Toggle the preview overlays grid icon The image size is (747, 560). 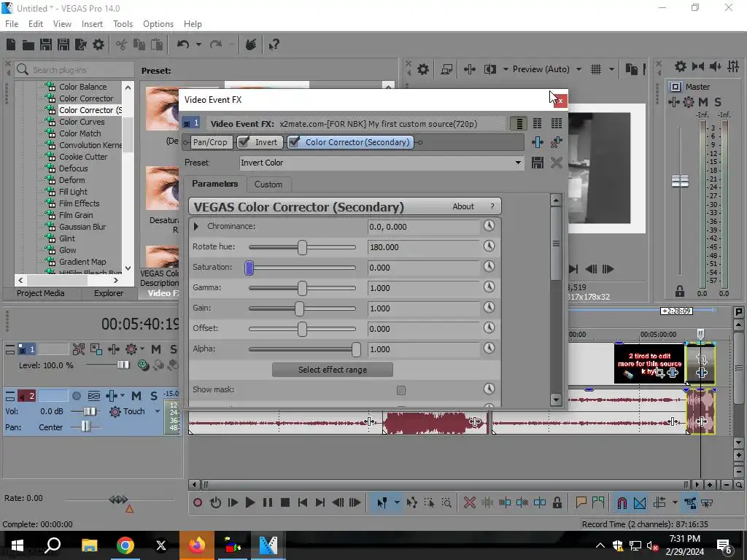(x=596, y=69)
